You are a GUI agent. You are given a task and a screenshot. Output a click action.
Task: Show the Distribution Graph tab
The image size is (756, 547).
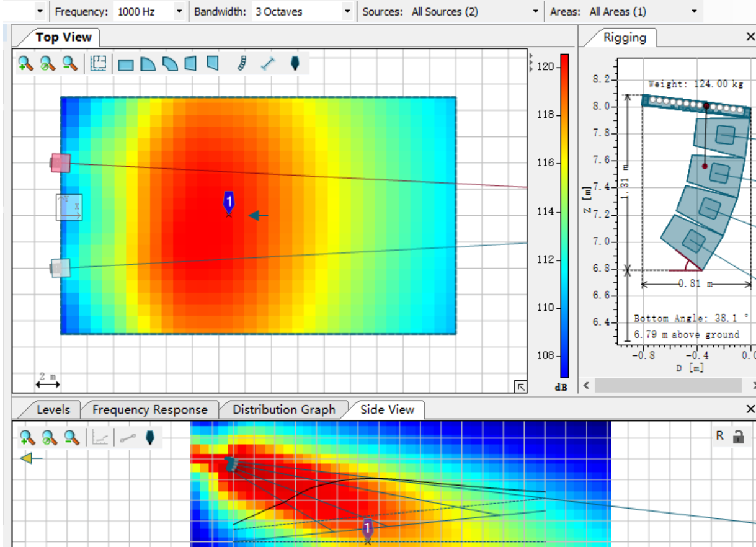[x=283, y=409]
